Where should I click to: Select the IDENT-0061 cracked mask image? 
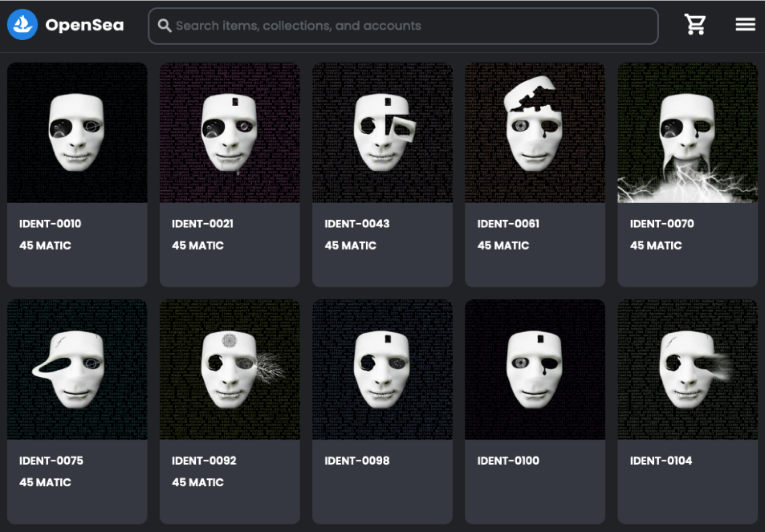coord(535,133)
